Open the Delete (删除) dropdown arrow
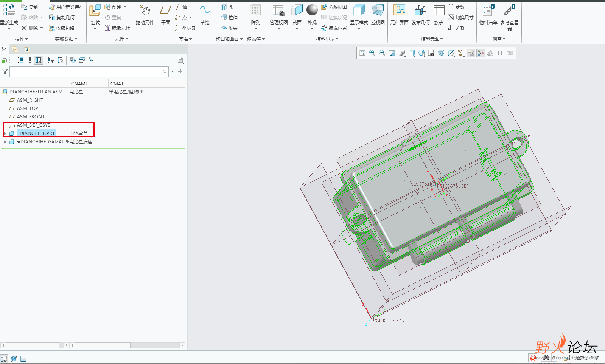The height and width of the screenshot is (364, 605). click(x=42, y=28)
